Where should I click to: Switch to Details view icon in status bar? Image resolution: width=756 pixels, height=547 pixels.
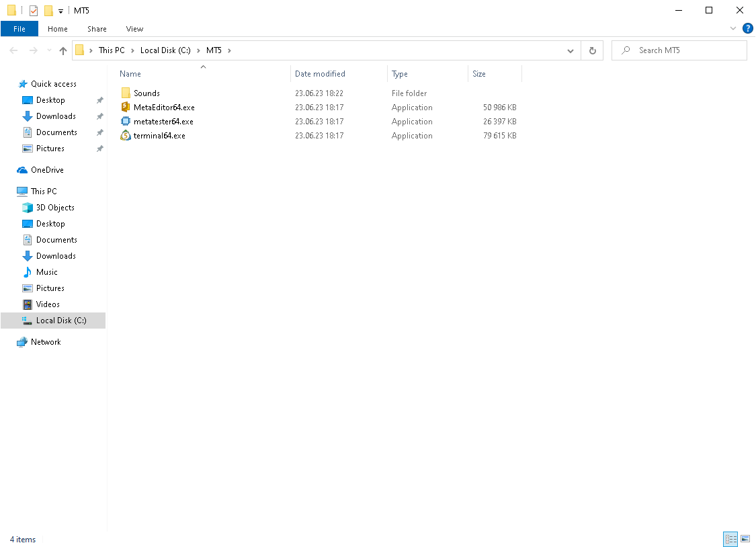(x=730, y=540)
